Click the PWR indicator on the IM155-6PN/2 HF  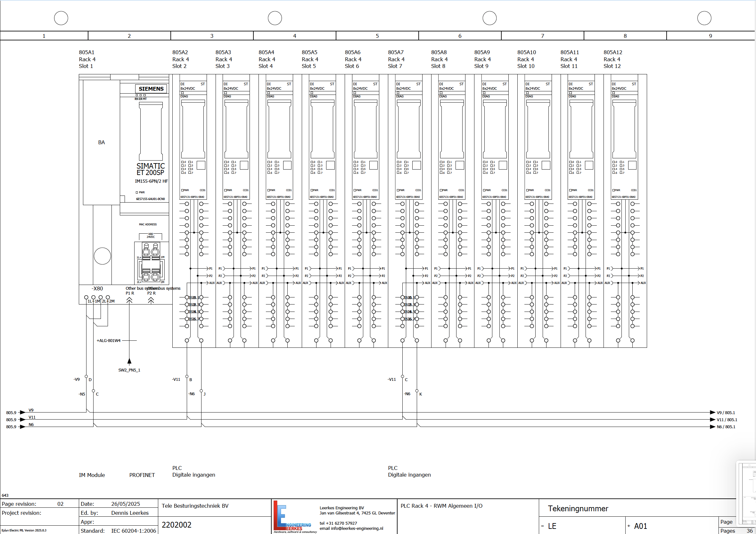point(137,192)
